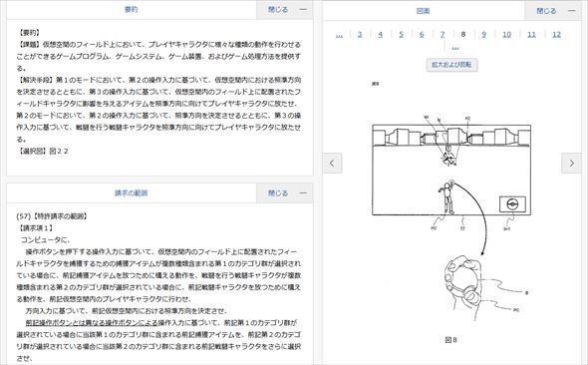This screenshot has height=365, width=588.
Task: Go to drawing page 7
Action: 442,34
